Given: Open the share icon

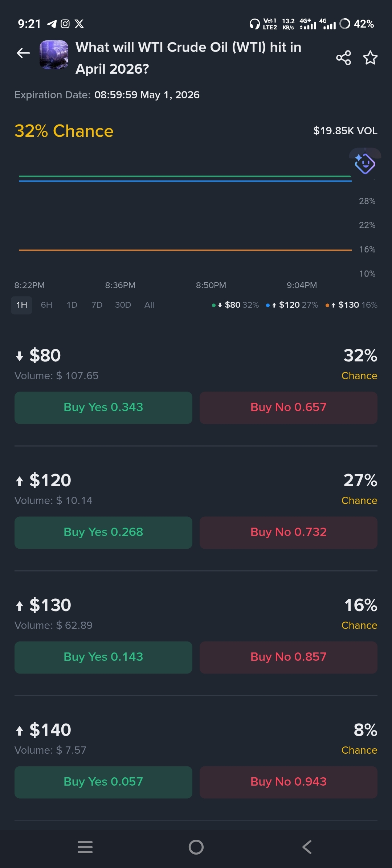Looking at the screenshot, I should pos(343,58).
